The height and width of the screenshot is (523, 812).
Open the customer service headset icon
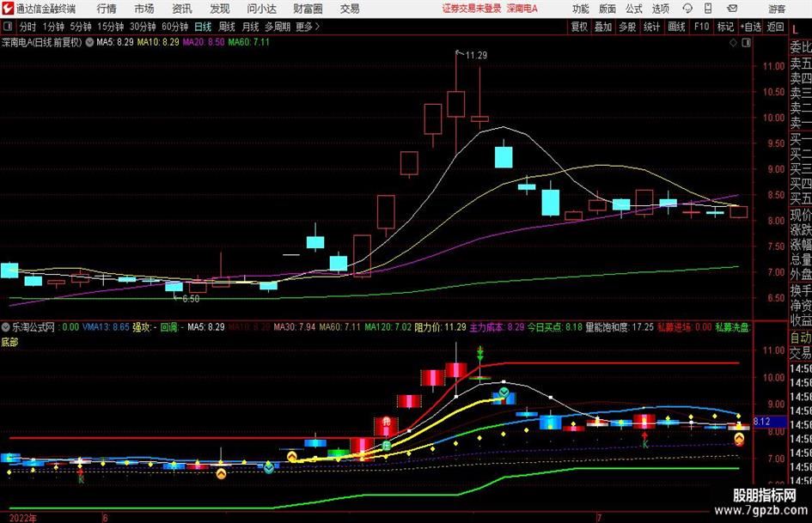click(687, 9)
